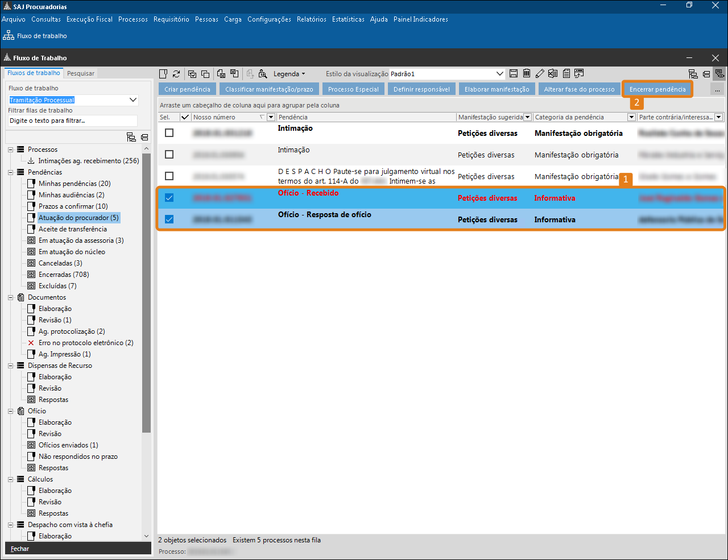This screenshot has width=728, height=560.
Task: Click the pencil edit icon in the toolbar
Action: [x=540, y=73]
